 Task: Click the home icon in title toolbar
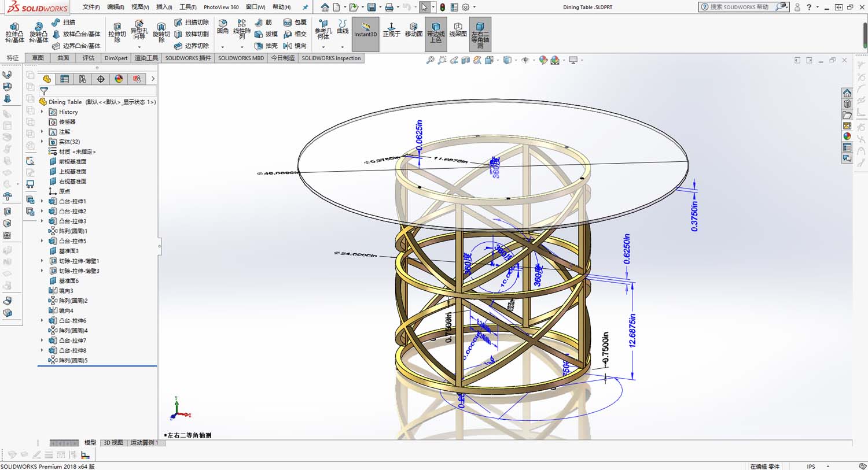(325, 7)
